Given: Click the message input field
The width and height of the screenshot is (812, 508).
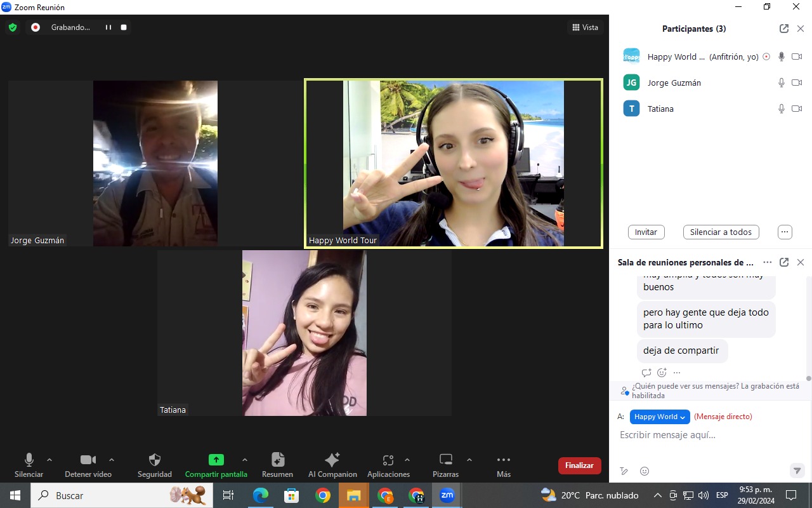Looking at the screenshot, I should (x=710, y=435).
